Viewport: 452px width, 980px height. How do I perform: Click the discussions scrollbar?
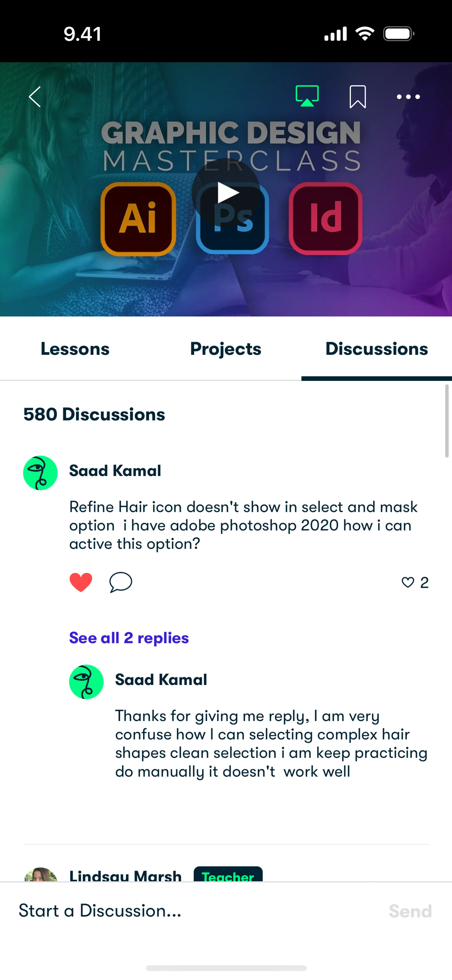[x=447, y=421]
